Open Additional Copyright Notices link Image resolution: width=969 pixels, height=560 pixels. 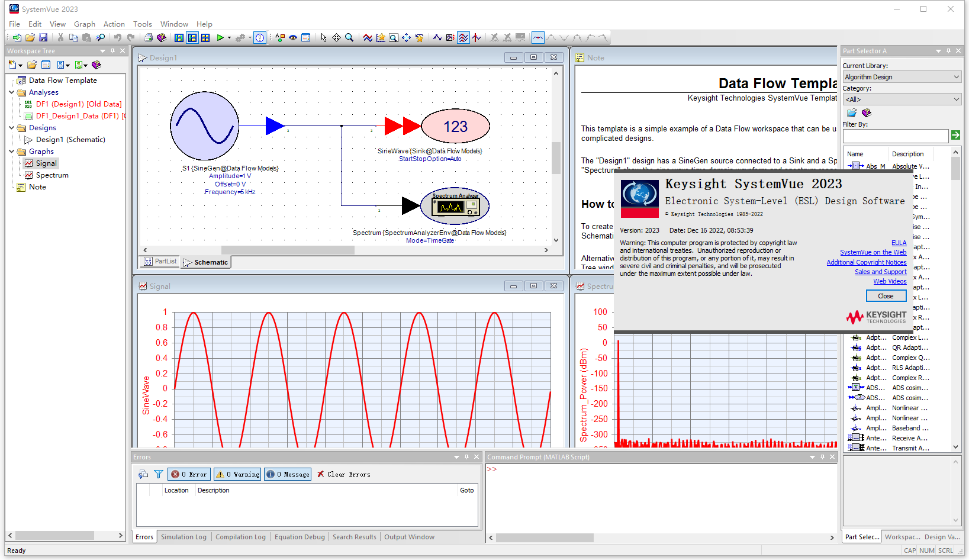[867, 262]
